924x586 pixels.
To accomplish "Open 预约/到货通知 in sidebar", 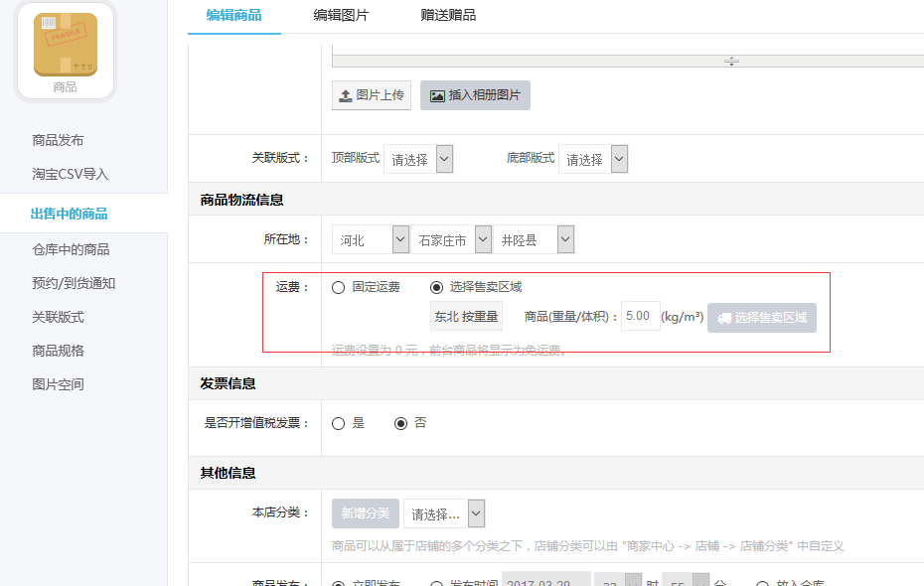I will point(74,283).
